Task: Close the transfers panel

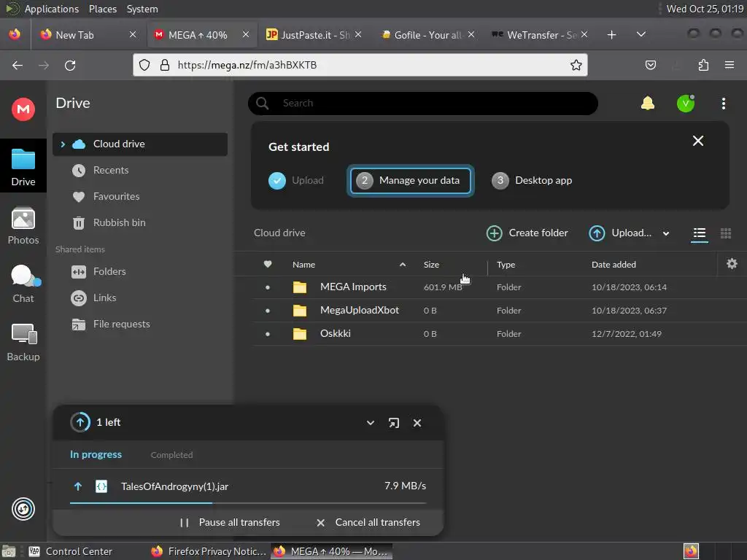Action: 417,423
